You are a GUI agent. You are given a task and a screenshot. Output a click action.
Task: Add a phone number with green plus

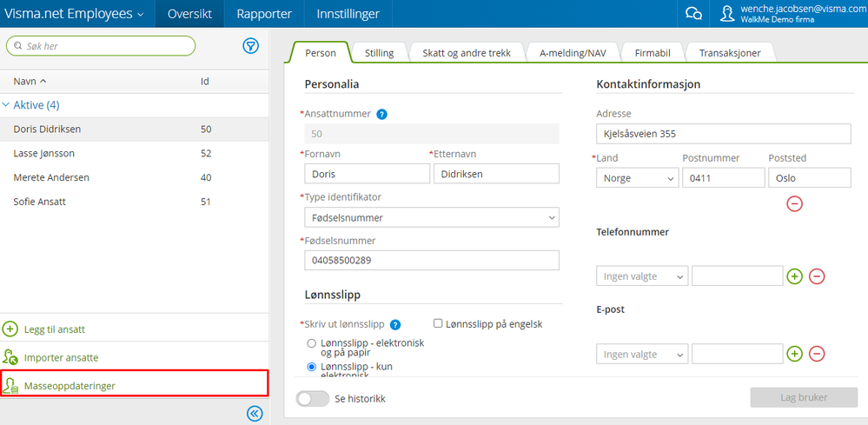[794, 276]
